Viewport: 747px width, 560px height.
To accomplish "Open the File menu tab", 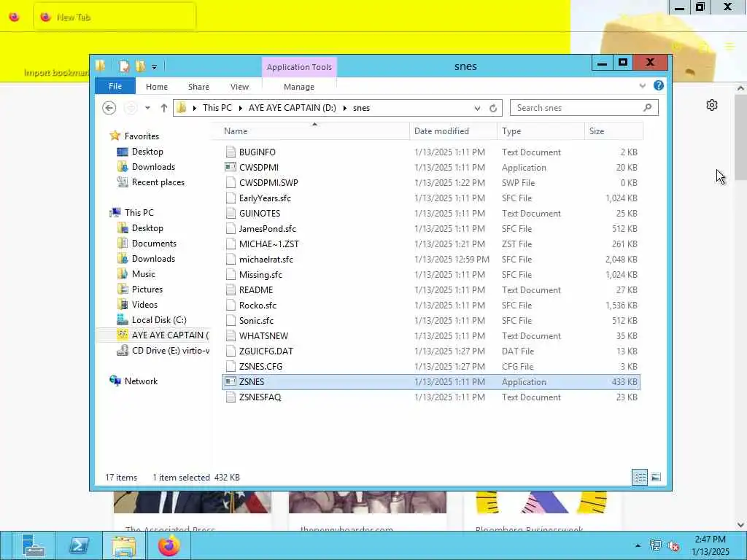I will 115,86.
